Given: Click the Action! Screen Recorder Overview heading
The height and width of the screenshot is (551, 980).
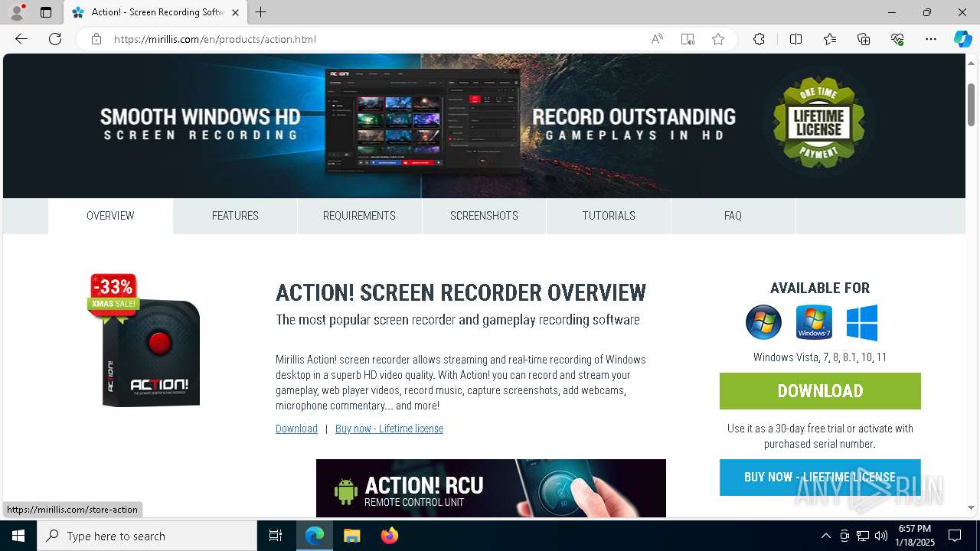Looking at the screenshot, I should tap(461, 293).
